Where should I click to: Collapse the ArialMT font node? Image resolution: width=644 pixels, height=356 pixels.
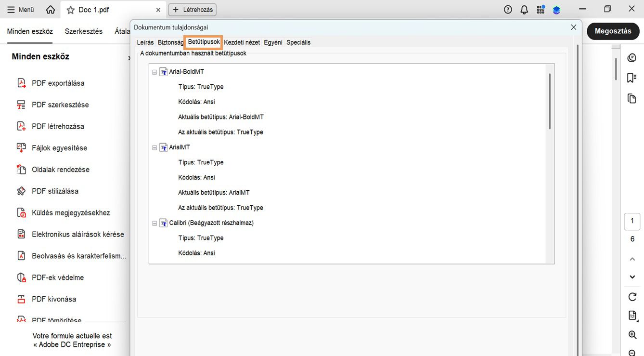[x=155, y=148]
